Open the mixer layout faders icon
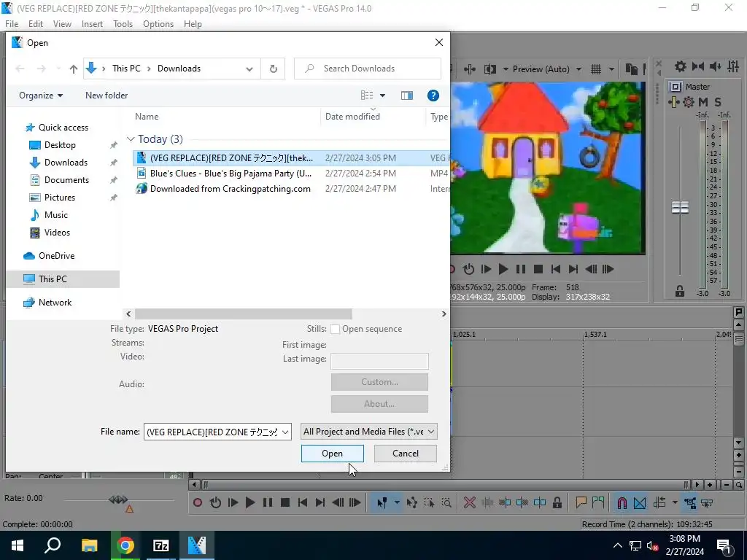 pyautogui.click(x=733, y=67)
